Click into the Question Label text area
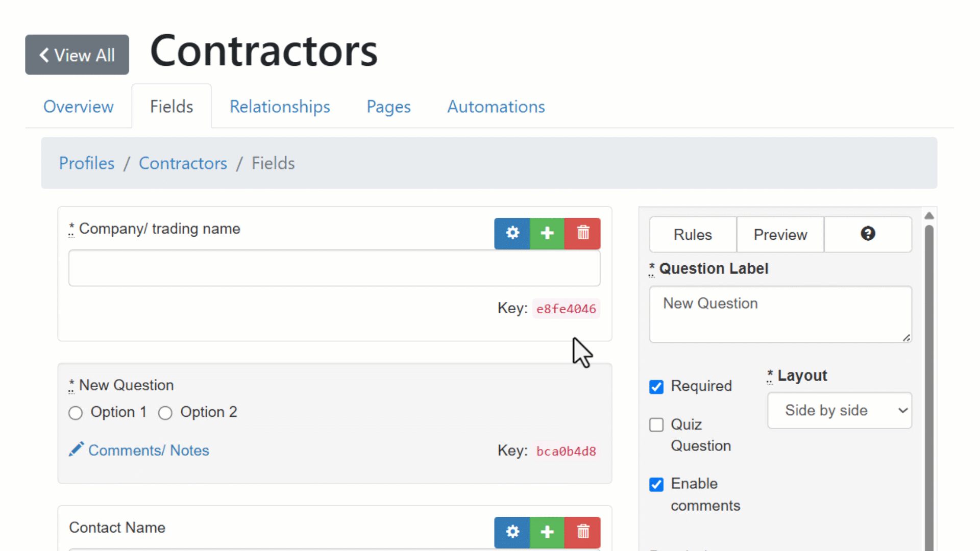980x551 pixels. tap(780, 314)
